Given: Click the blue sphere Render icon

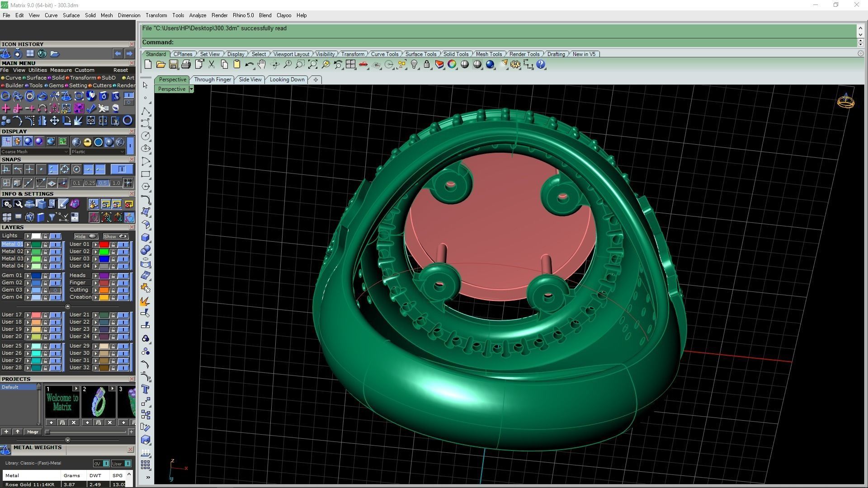Looking at the screenshot, I should [490, 65].
